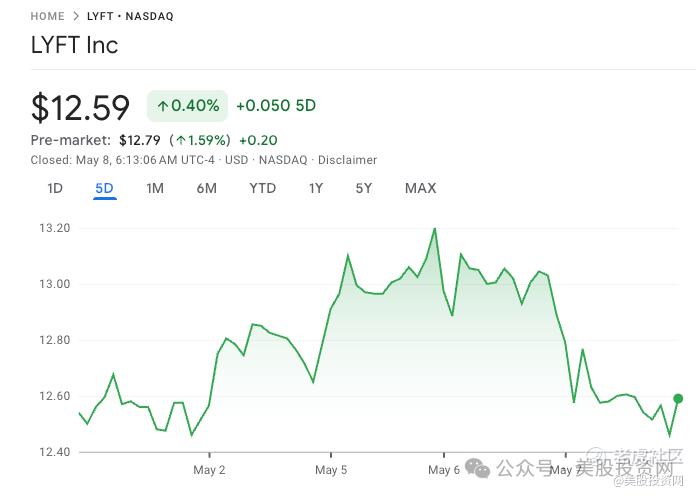Screen dimensions: 696x496
Task: Select the 5D time range tab
Action: [105, 188]
